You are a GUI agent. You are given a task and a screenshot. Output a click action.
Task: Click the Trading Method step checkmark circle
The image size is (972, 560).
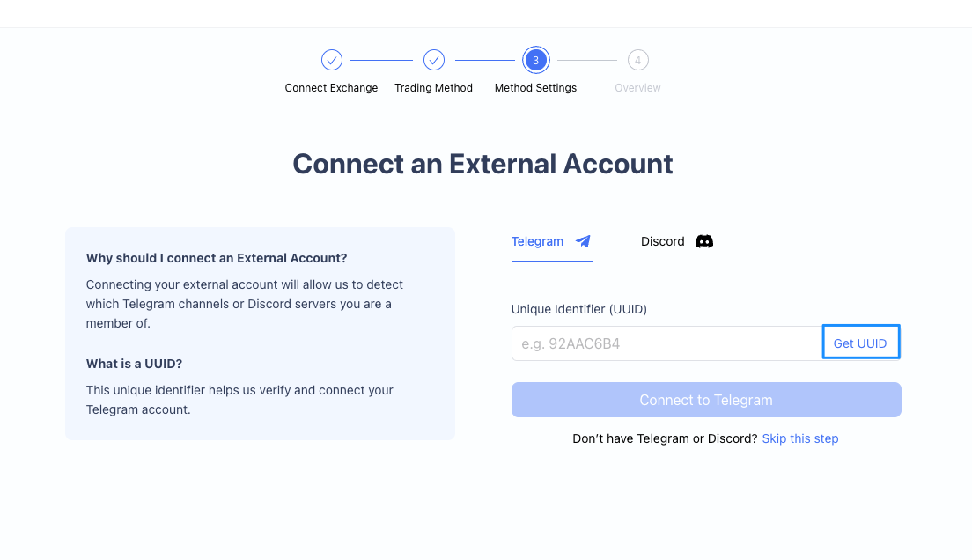pyautogui.click(x=433, y=60)
